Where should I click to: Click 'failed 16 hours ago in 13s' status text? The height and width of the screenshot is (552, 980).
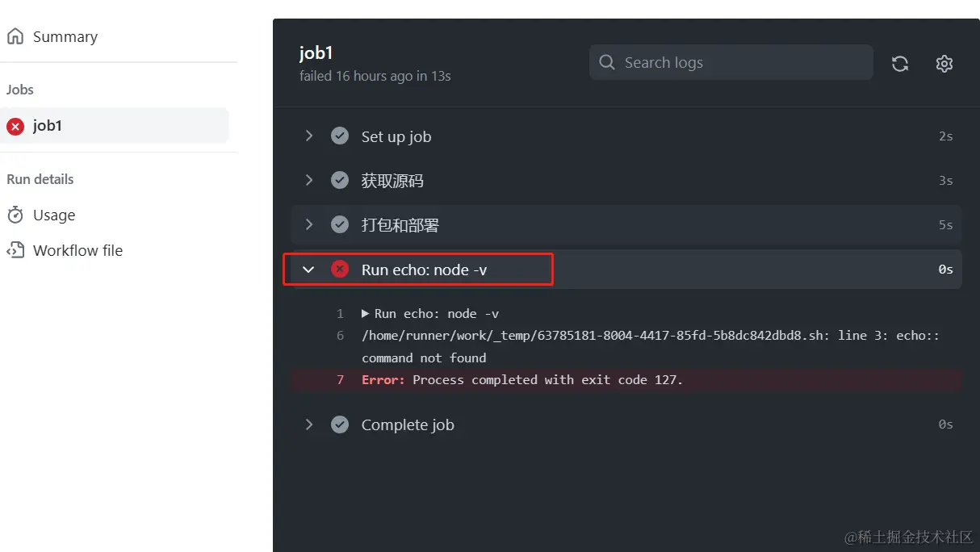click(x=375, y=76)
